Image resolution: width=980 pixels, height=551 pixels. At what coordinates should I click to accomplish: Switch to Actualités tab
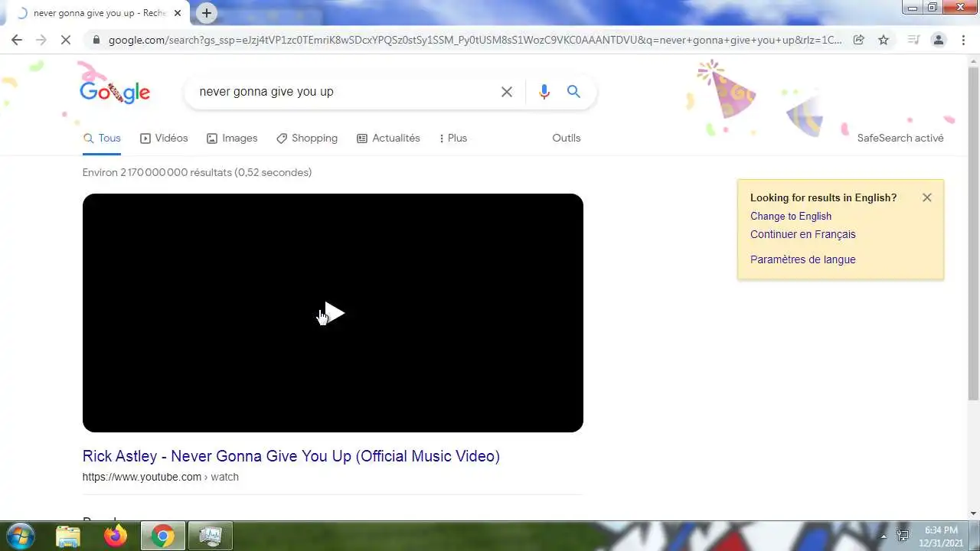[x=388, y=139]
